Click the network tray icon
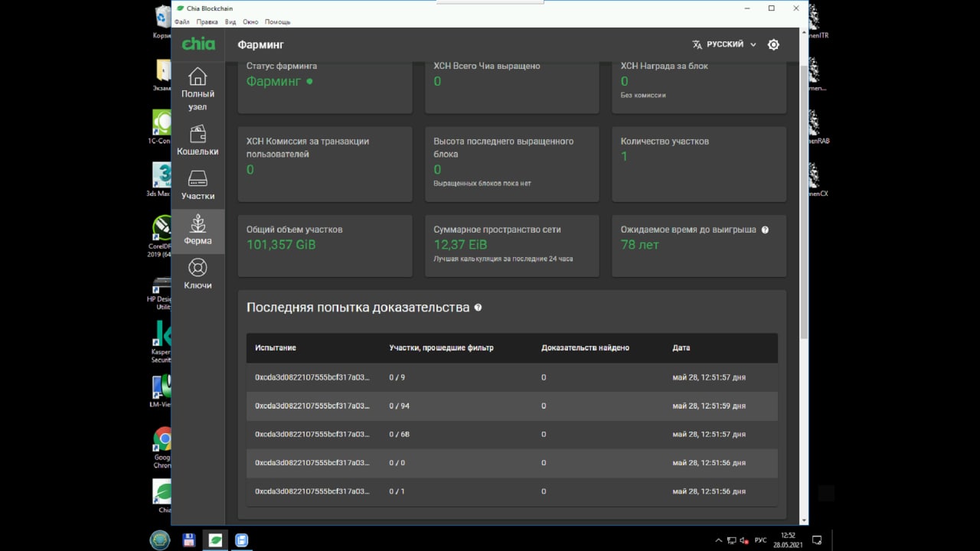The height and width of the screenshot is (551, 980). [731, 540]
